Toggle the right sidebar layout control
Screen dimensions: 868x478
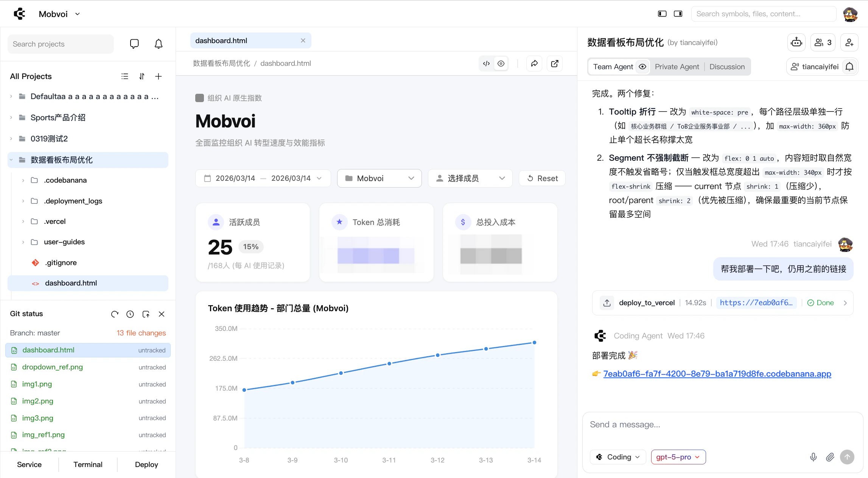click(x=678, y=13)
